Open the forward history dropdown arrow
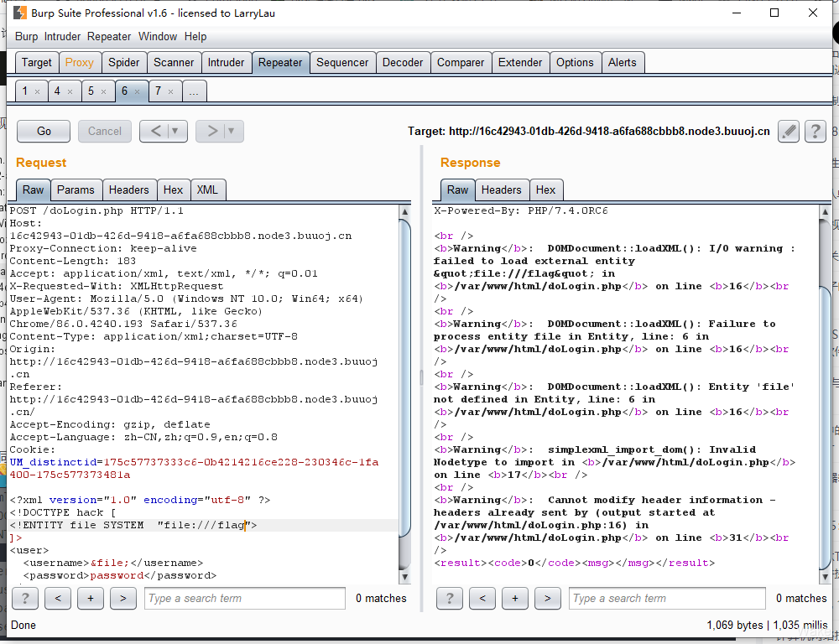This screenshot has height=644, width=839. tap(232, 131)
